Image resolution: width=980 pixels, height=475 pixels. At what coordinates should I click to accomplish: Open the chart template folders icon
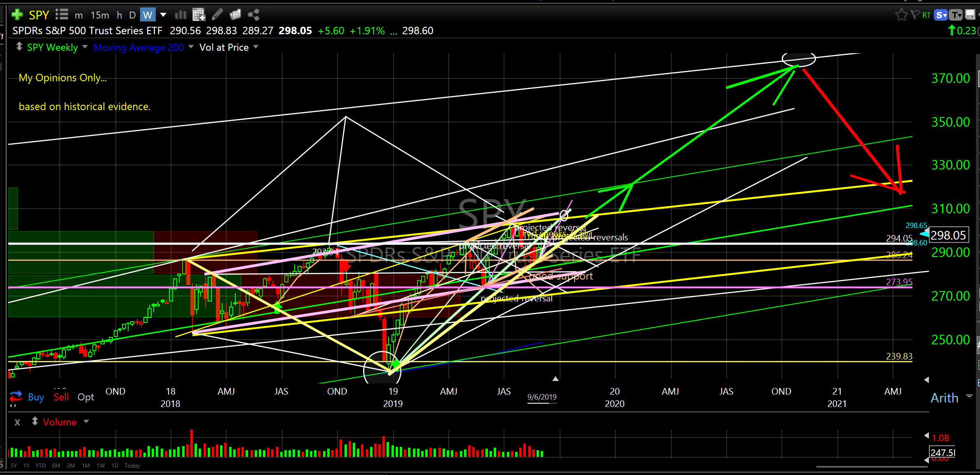235,15
